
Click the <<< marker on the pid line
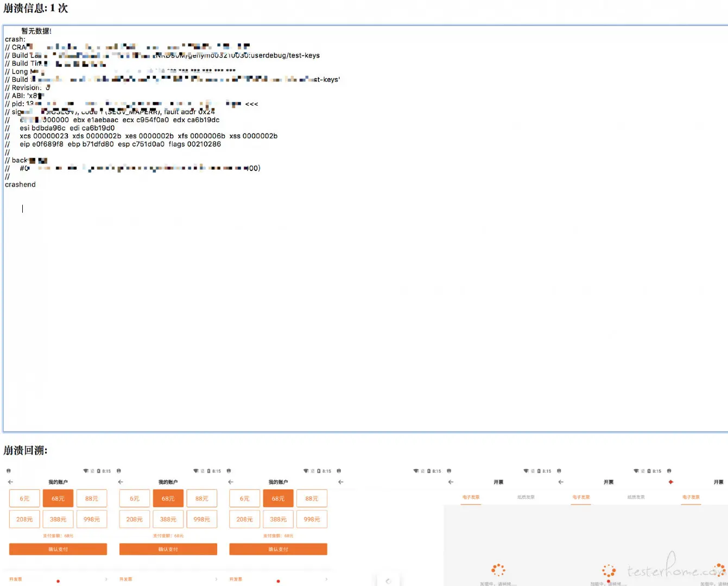click(x=252, y=104)
